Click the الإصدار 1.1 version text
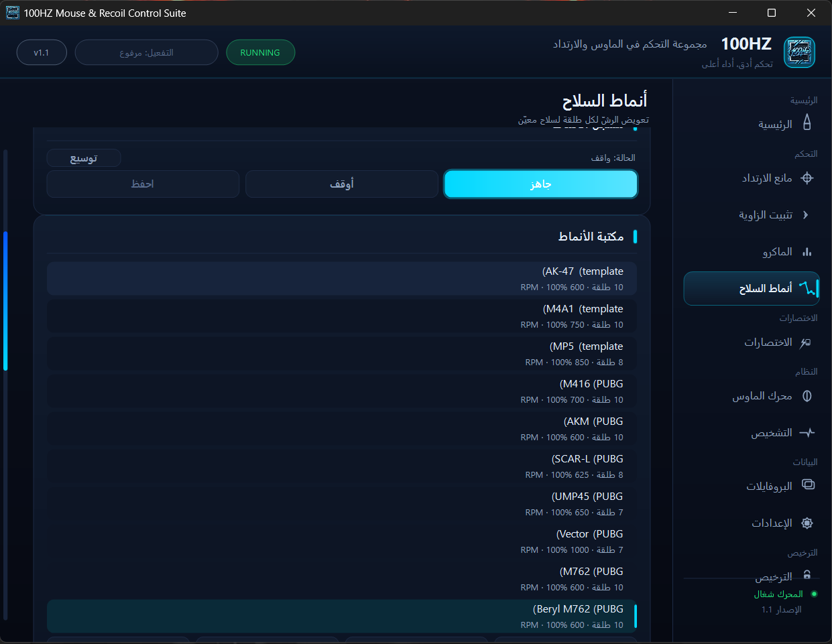Screen dimensions: 832x644 pyautogui.click(x=782, y=610)
